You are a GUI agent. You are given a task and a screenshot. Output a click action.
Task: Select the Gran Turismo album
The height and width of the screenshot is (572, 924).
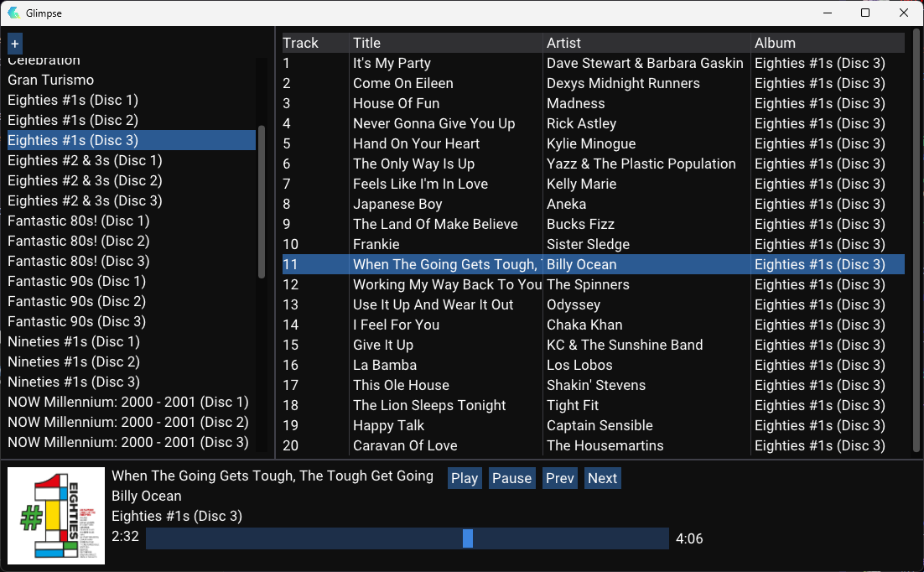[50, 80]
